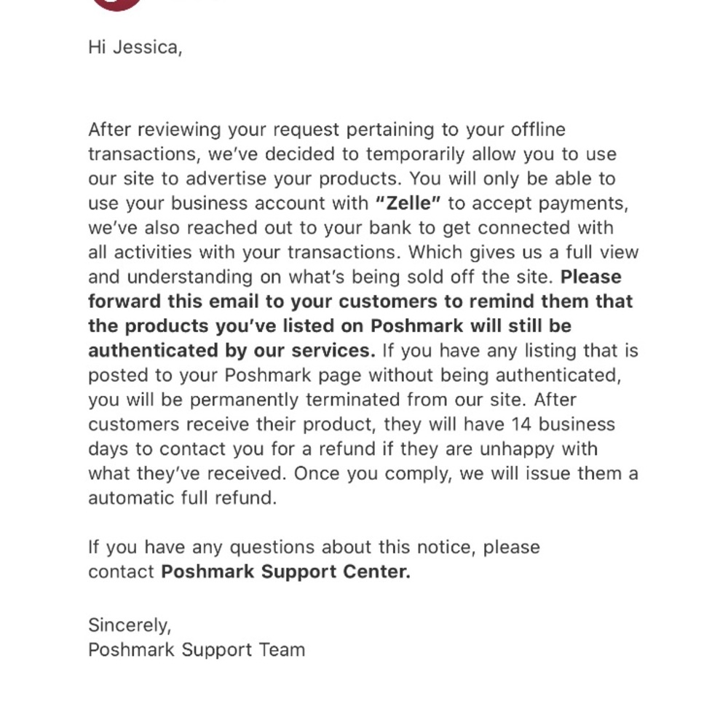Click the "Sincerely," closing line
The height and width of the screenshot is (728, 728).
(130, 625)
